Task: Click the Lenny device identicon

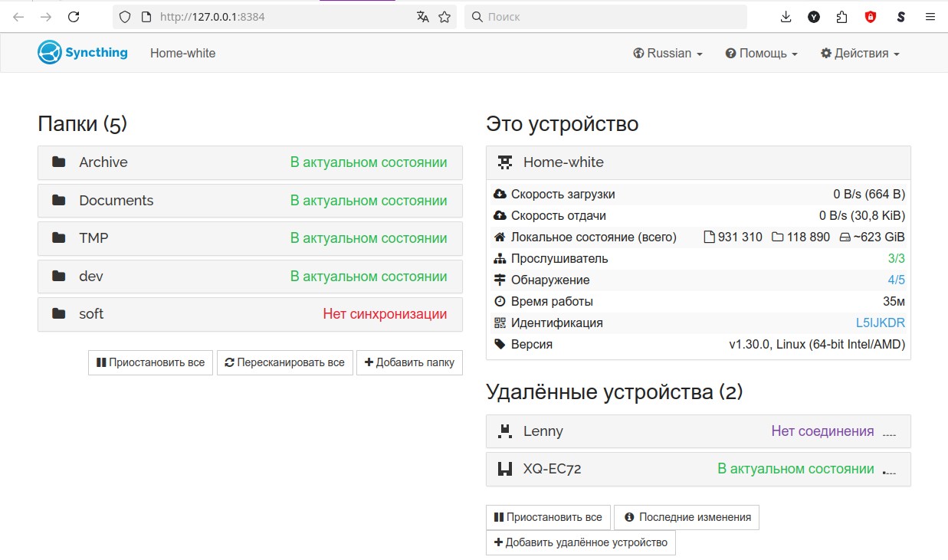Action: 505,431
